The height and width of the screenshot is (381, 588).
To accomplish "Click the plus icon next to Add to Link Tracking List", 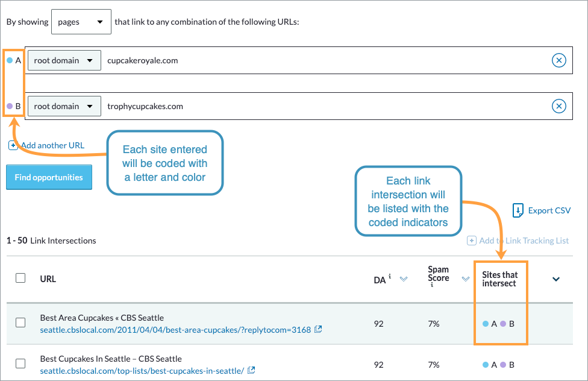I will coord(471,241).
